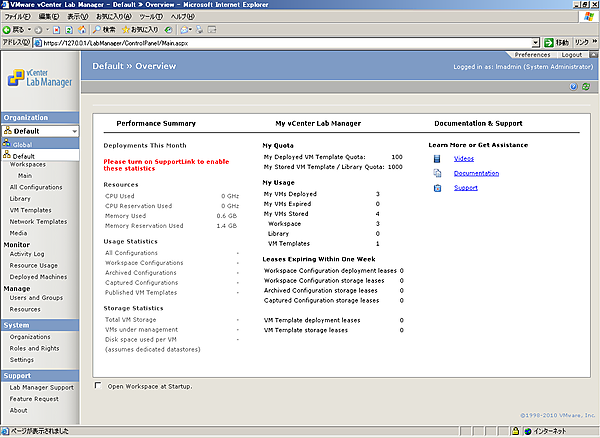600x438 pixels.
Task: Open Activity Log under Monitor
Action: click(x=27, y=254)
